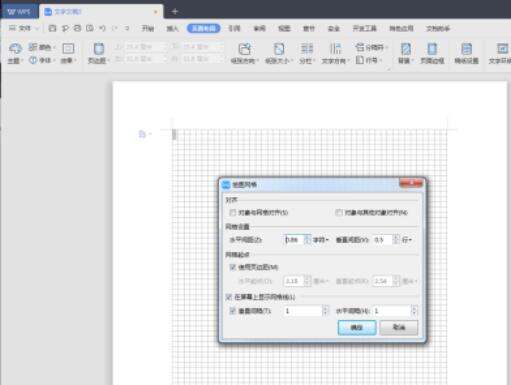
Task: Open the theme Effects (效果) icon
Action: pyautogui.click(x=68, y=49)
